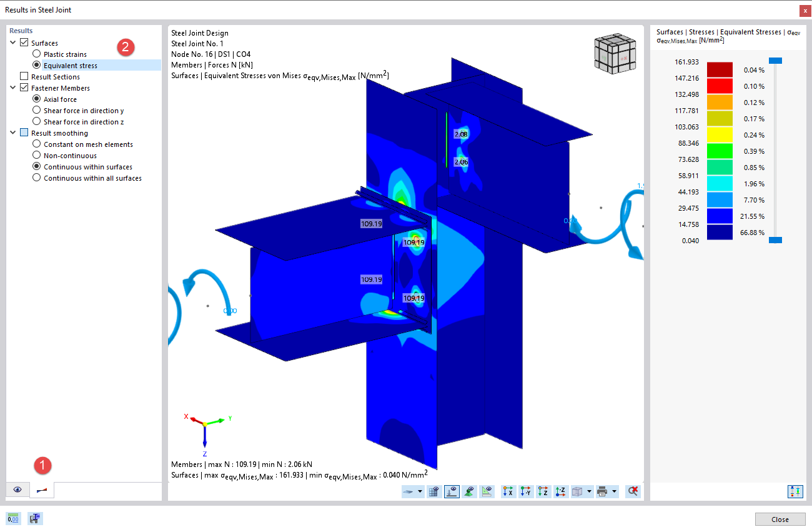Open the print options icon
812x532 pixels.
click(603, 491)
